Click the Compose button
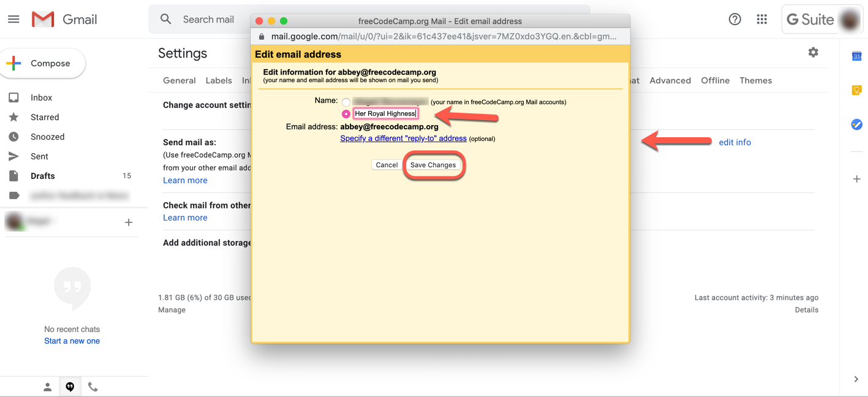Image resolution: width=868 pixels, height=397 pixels. coord(42,63)
